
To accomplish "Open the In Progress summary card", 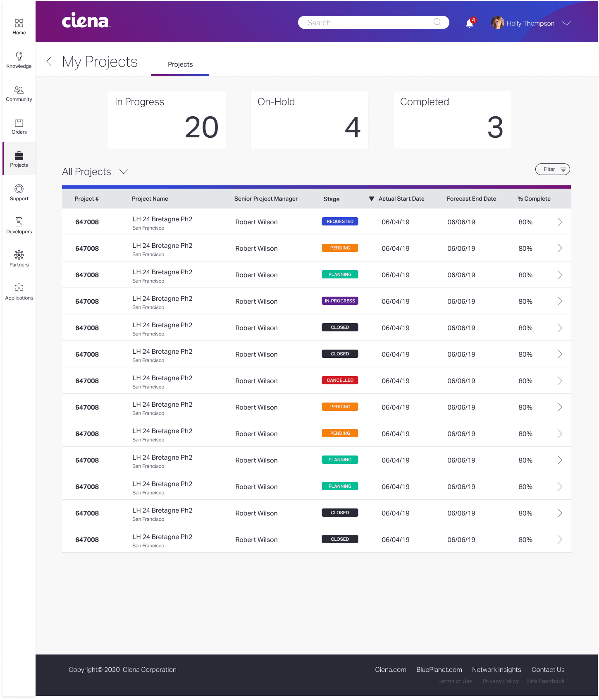I will click(x=167, y=120).
